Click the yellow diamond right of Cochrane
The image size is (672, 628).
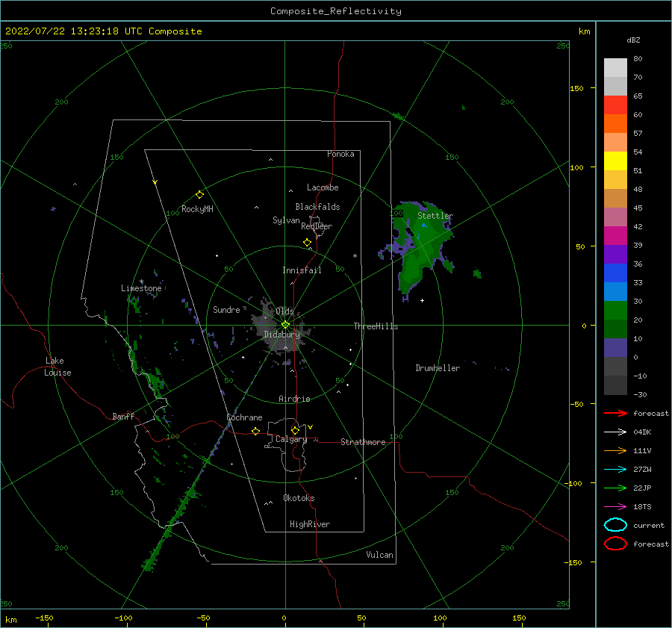click(256, 431)
